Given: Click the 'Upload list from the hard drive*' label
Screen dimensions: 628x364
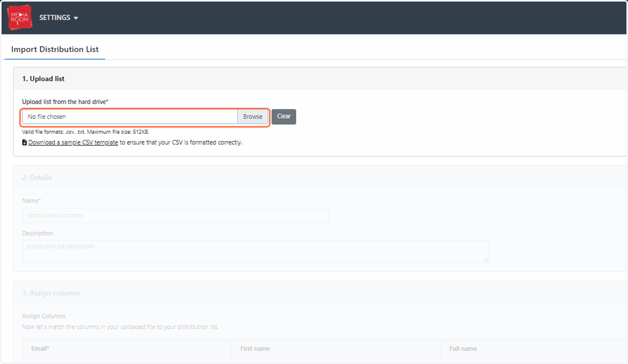Looking at the screenshot, I should (x=65, y=101).
